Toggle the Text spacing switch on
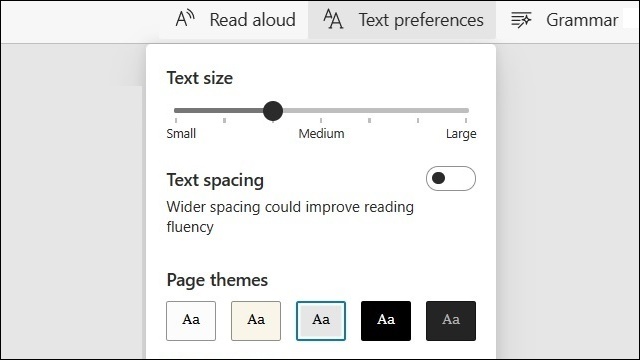640x360 pixels. pyautogui.click(x=451, y=178)
